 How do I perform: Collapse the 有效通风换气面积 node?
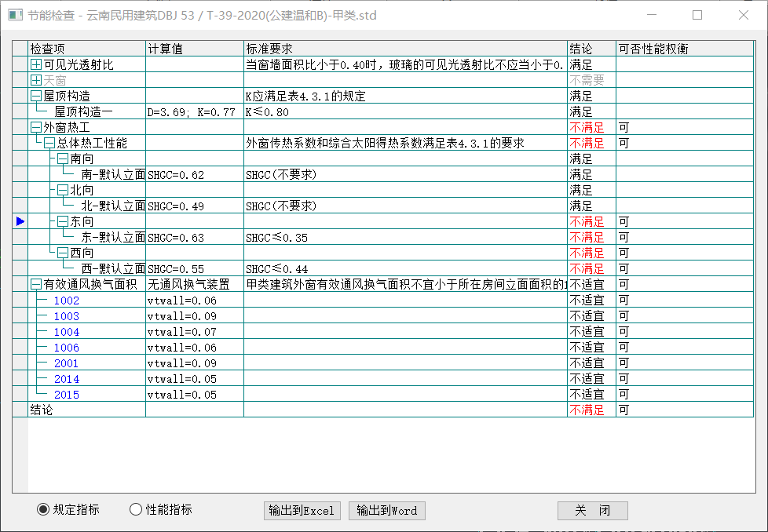tap(36, 285)
